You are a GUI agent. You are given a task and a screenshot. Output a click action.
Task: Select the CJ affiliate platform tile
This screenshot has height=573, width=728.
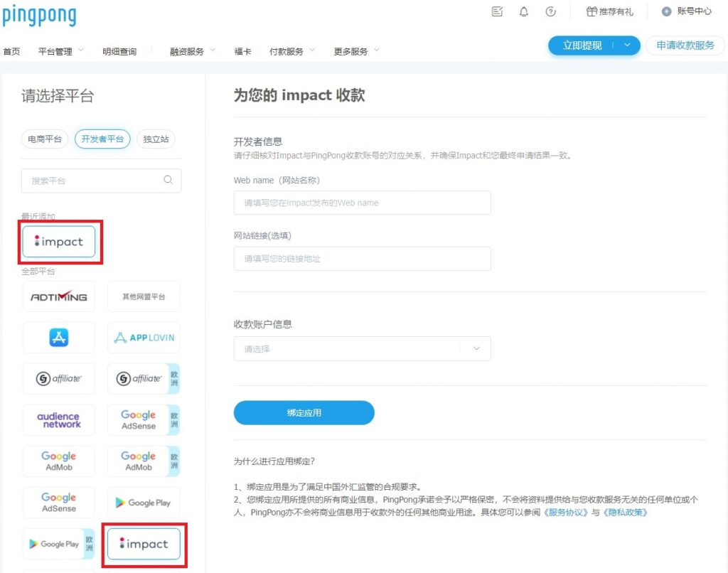[59, 378]
